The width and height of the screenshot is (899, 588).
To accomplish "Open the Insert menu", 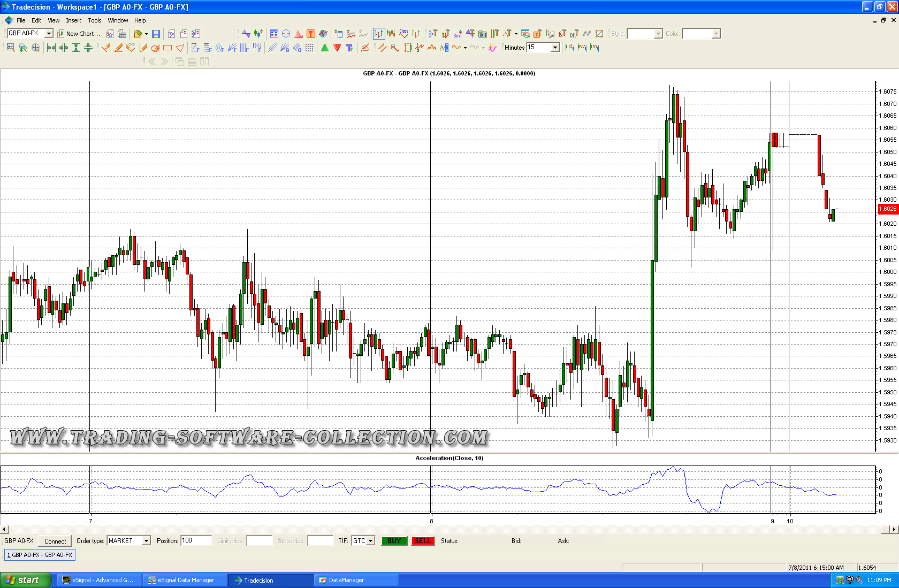I will click(74, 20).
